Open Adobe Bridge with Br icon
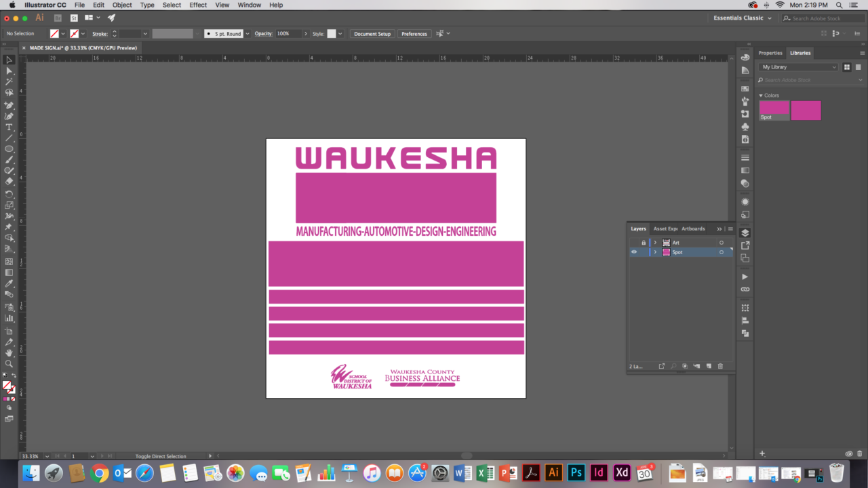Screen dimensions: 868x488 point(58,18)
